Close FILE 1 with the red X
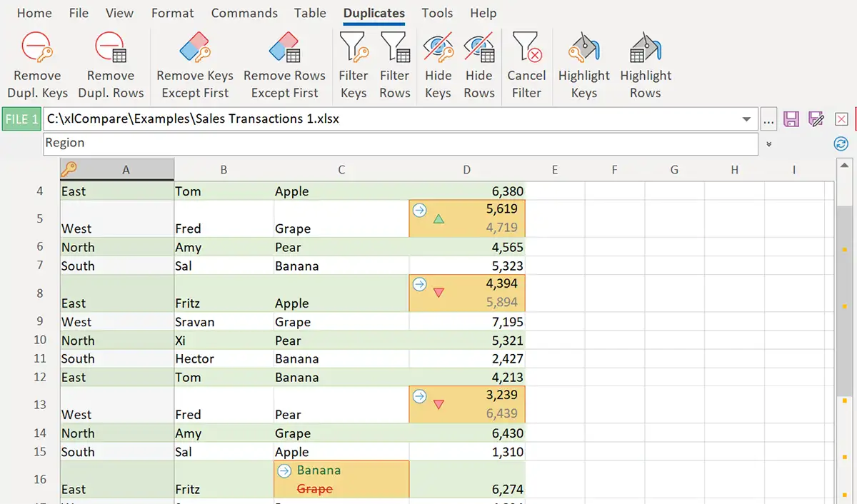The image size is (857, 504). [841, 119]
